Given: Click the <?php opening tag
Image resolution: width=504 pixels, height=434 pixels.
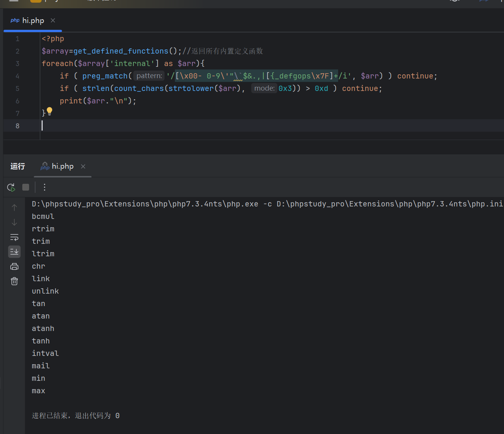Looking at the screenshot, I should click(53, 39).
